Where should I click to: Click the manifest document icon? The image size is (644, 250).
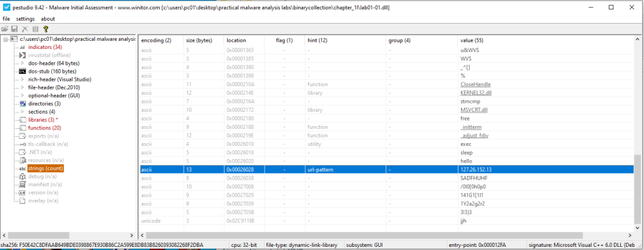22,184
